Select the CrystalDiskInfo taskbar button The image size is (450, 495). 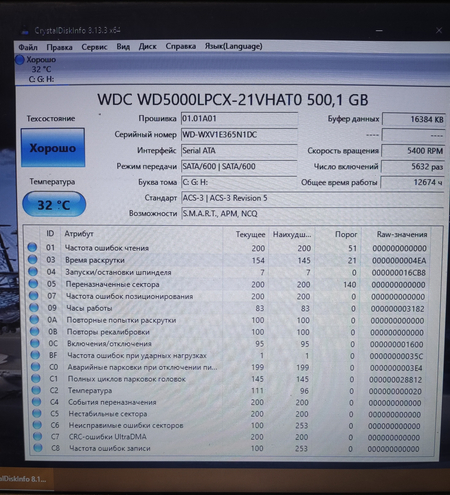click(x=25, y=479)
